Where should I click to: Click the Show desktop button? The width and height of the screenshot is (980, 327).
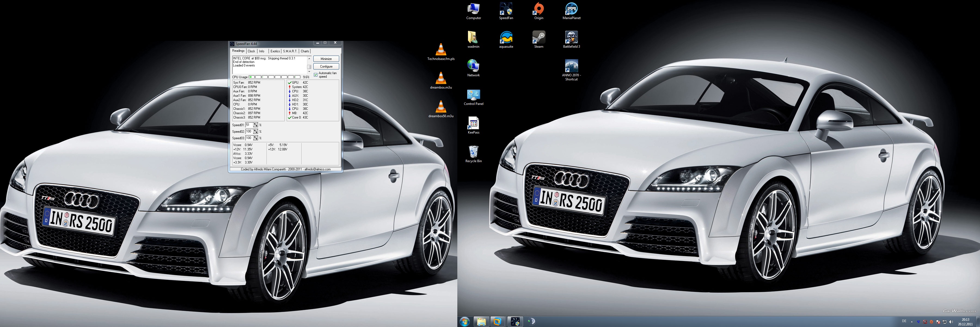pos(978,322)
